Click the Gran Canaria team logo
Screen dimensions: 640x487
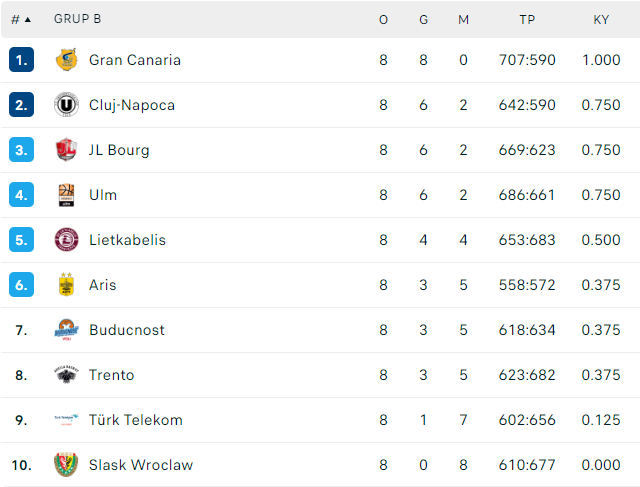click(x=66, y=60)
